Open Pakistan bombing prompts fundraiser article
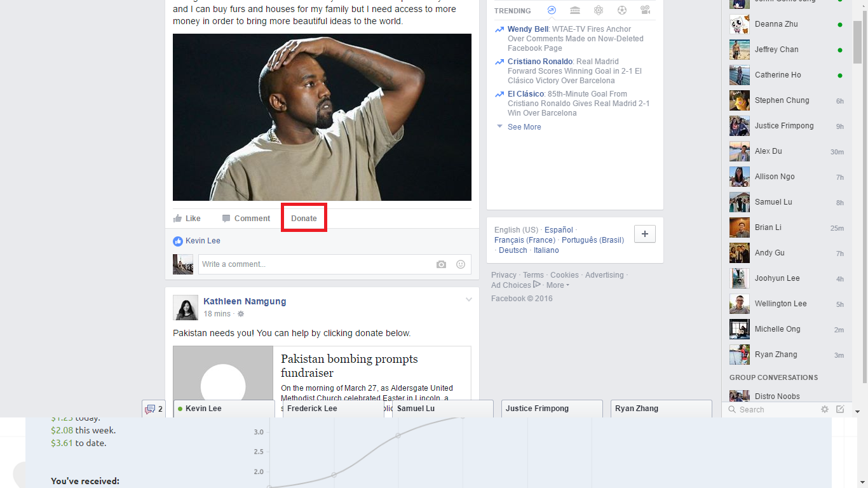The width and height of the screenshot is (868, 488). (x=349, y=365)
